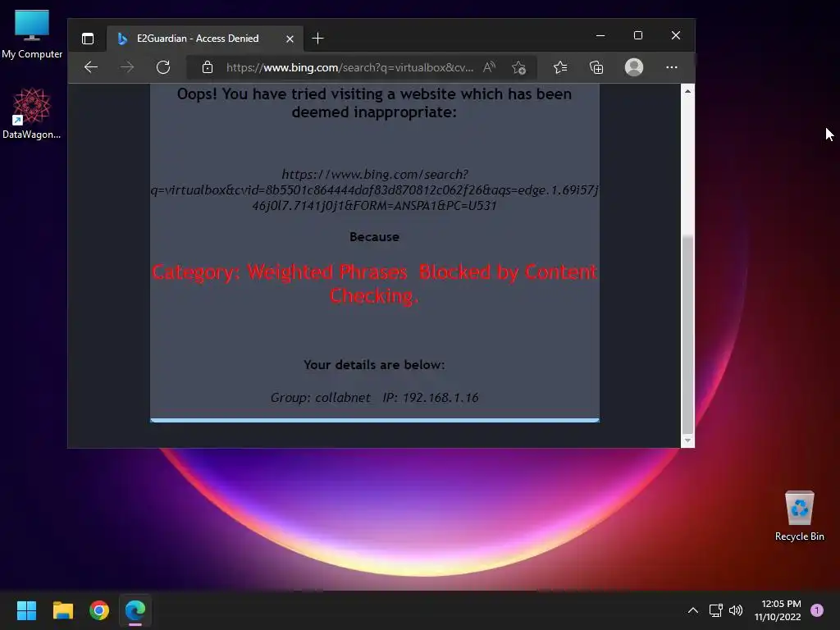Open the Favorites list icon
840x630 pixels.
[560, 67]
